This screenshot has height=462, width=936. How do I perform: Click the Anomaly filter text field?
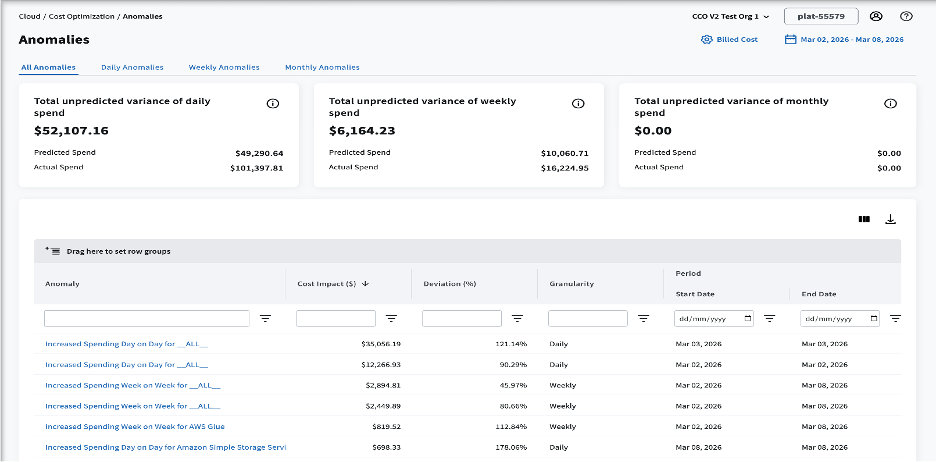pyautogui.click(x=147, y=319)
